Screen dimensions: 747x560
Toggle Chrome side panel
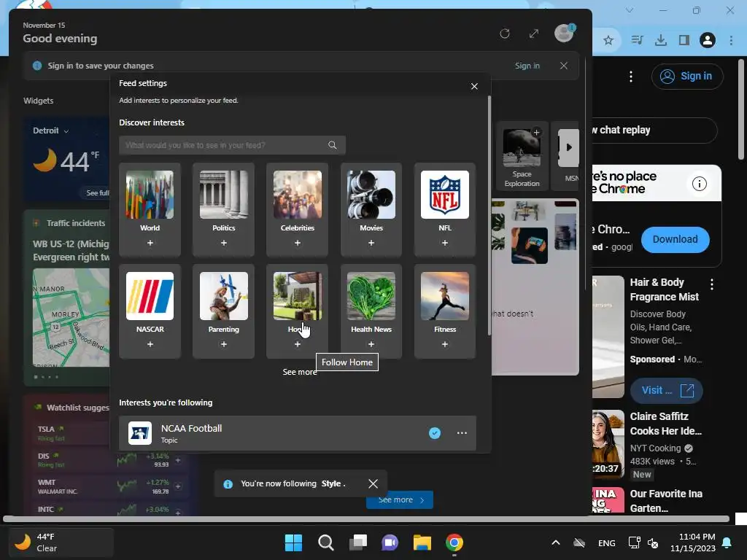[x=684, y=41]
